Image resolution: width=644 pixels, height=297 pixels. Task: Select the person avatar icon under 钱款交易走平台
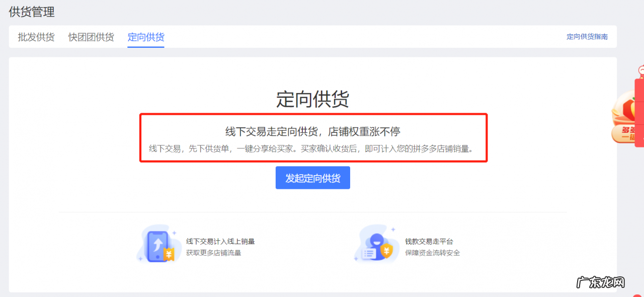pos(377,241)
